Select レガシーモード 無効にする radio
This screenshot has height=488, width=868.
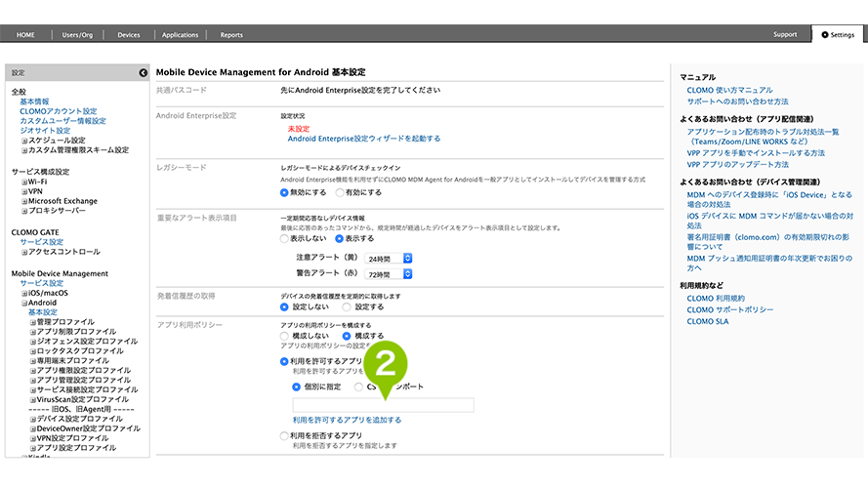tap(284, 192)
